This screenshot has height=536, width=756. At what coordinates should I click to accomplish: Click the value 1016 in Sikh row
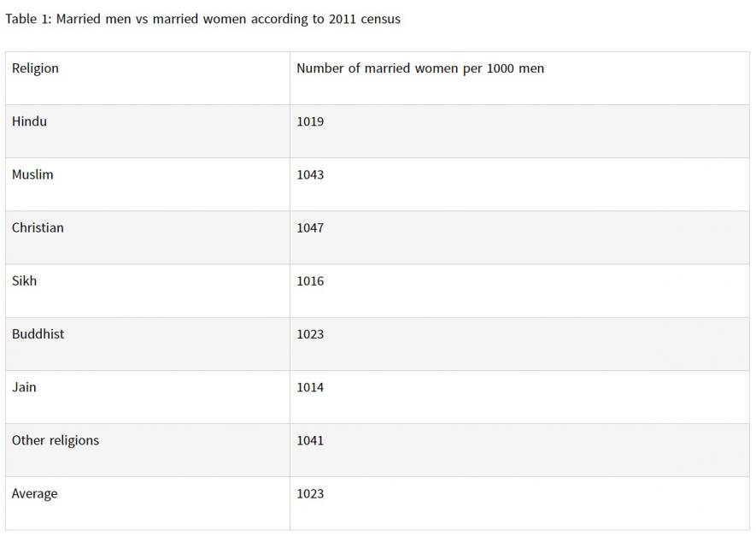(310, 281)
